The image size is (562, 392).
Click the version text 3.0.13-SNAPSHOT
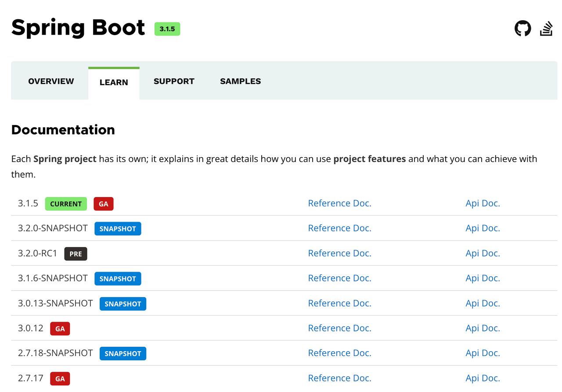pos(55,303)
